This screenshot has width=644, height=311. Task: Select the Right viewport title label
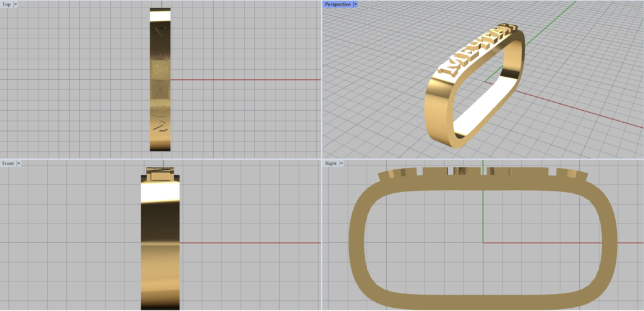(331, 163)
